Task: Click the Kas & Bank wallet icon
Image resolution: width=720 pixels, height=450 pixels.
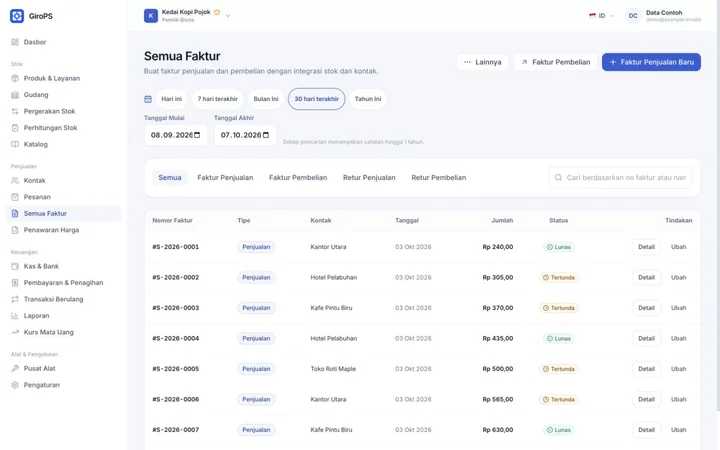Action: 15,267
